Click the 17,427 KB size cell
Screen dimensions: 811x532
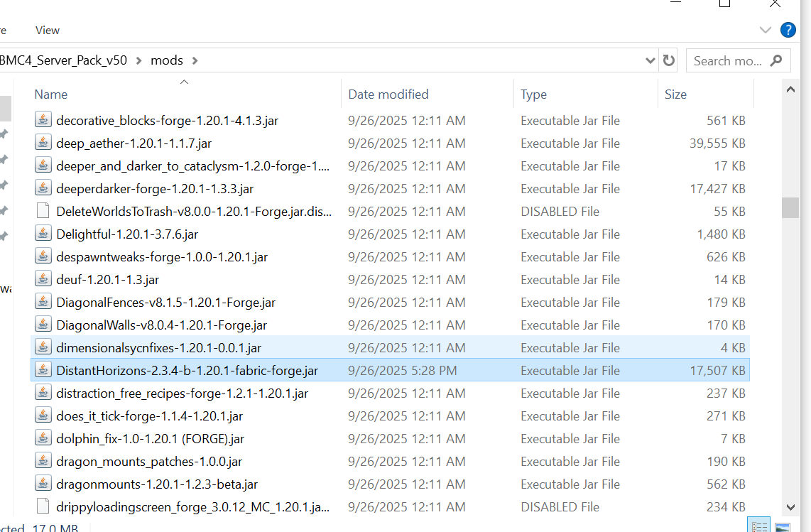717,189
